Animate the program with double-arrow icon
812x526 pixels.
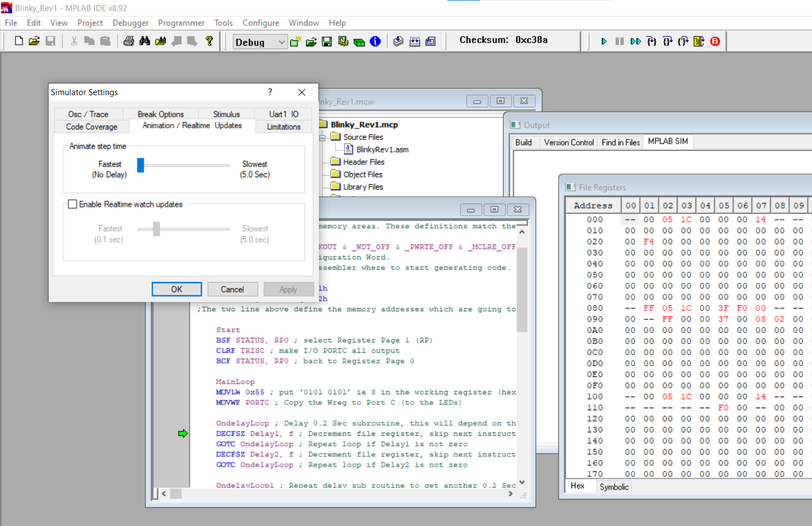click(x=635, y=41)
